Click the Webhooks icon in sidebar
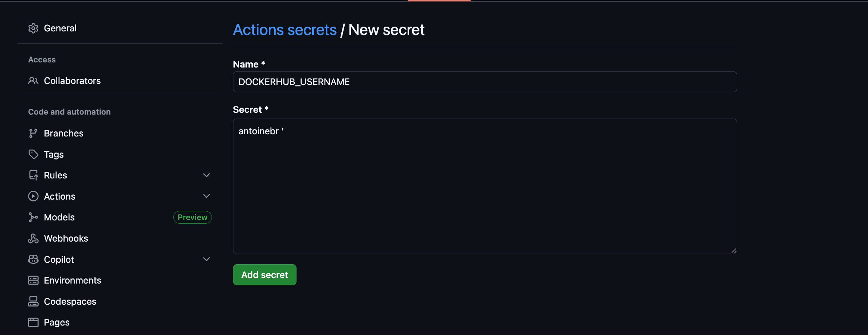The width and height of the screenshot is (868, 335). [x=33, y=239]
